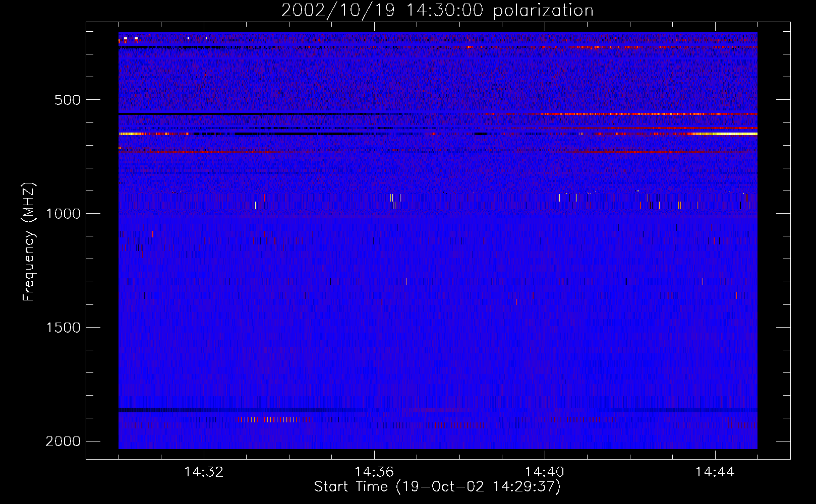Click the plot title '2002/10/19 14:30:00 polarization'
The image size is (816, 504).
[437, 11]
